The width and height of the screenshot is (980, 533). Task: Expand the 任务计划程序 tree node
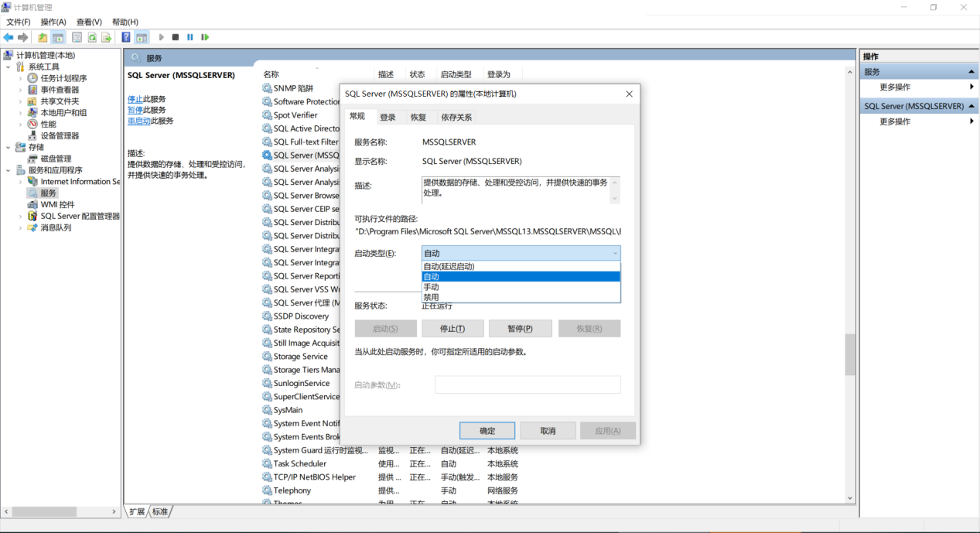pos(20,78)
